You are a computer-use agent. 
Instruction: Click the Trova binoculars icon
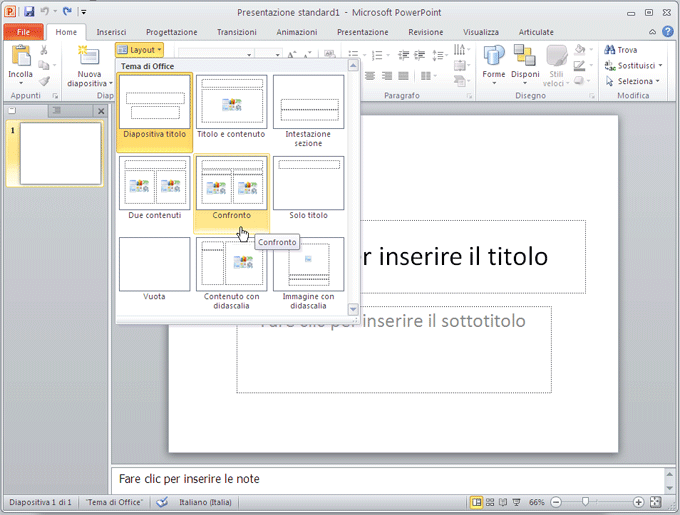point(610,50)
